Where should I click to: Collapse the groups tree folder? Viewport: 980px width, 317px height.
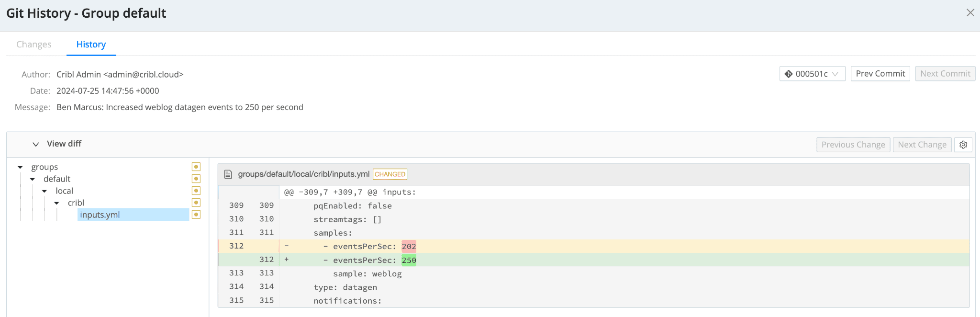[x=20, y=167]
